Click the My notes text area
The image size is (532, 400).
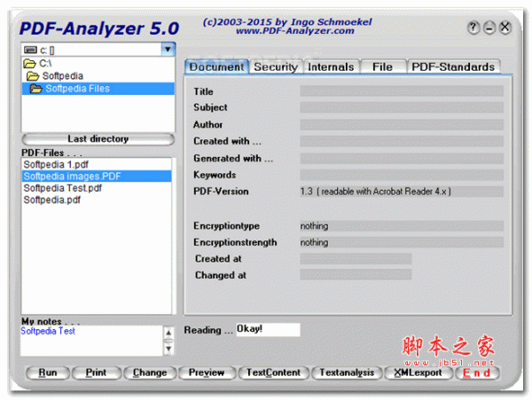point(91,341)
